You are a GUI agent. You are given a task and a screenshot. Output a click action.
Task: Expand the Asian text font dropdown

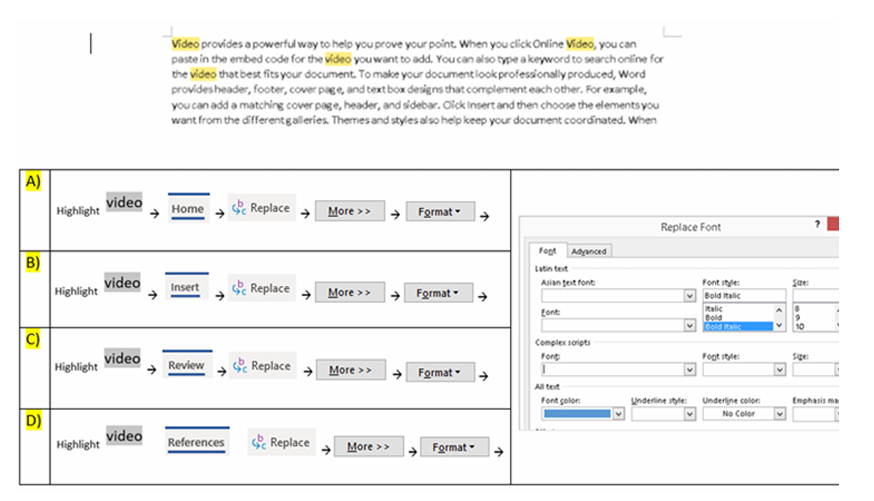[x=689, y=296]
